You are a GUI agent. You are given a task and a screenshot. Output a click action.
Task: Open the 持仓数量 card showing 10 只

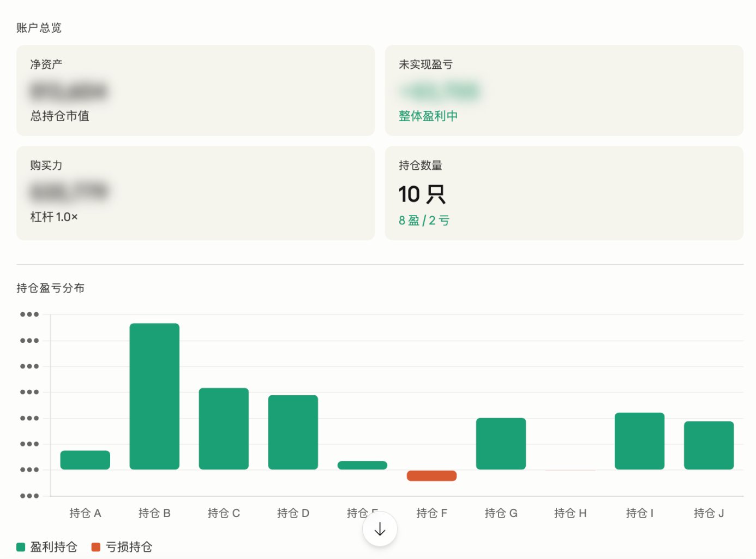564,193
